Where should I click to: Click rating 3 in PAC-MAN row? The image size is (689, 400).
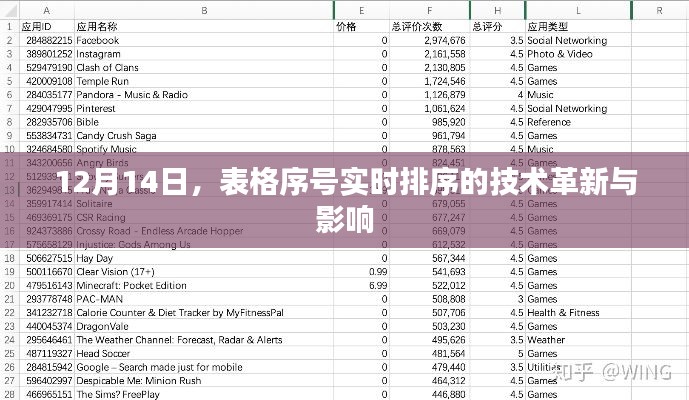pyautogui.click(x=497, y=299)
